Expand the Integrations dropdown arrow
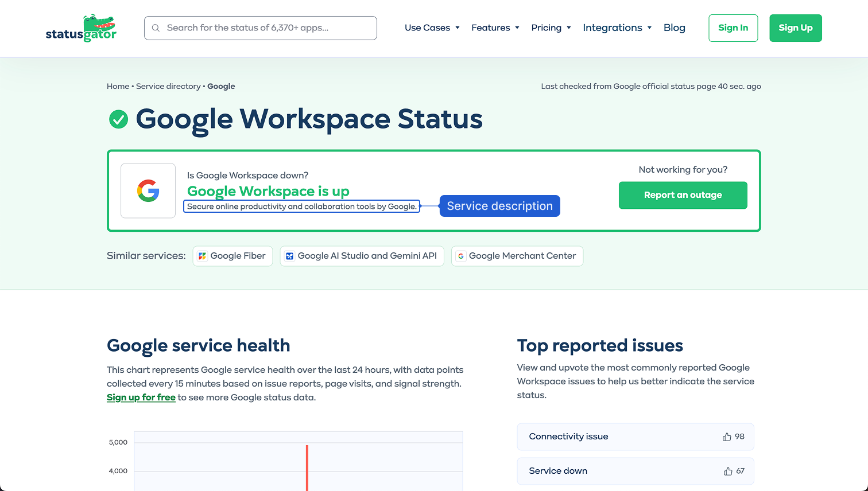The height and width of the screenshot is (491, 868). 649,28
